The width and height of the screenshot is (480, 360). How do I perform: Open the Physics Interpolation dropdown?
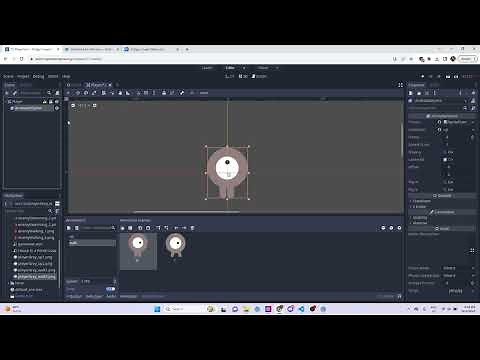459,276
